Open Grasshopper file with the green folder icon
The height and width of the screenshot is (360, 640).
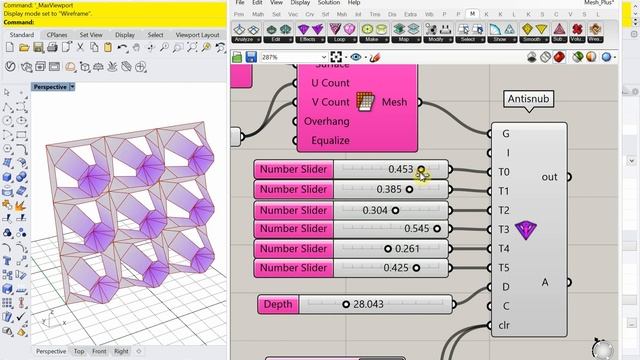pyautogui.click(x=237, y=58)
